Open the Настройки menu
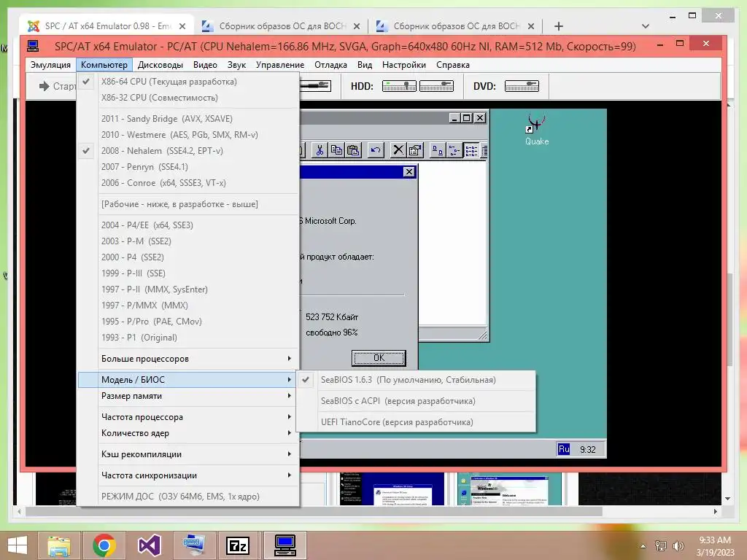The image size is (747, 560). click(x=404, y=65)
